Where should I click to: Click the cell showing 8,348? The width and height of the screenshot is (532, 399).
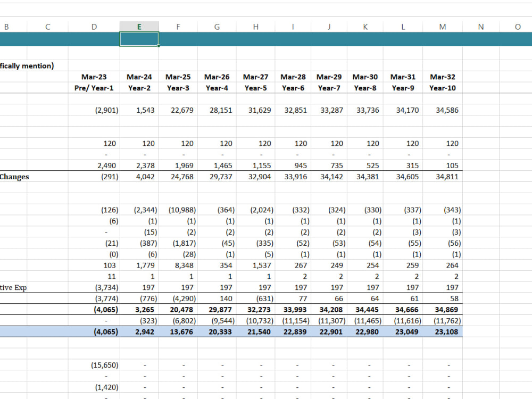click(178, 265)
